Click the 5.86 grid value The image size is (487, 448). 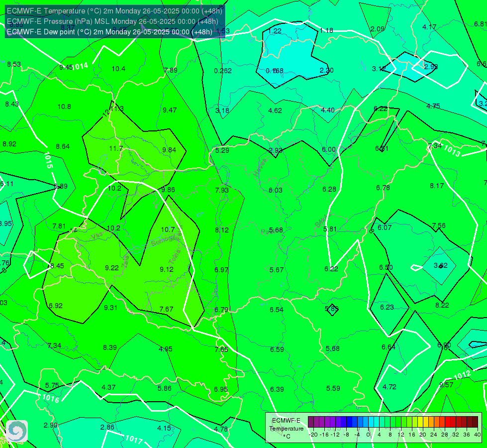165,389
